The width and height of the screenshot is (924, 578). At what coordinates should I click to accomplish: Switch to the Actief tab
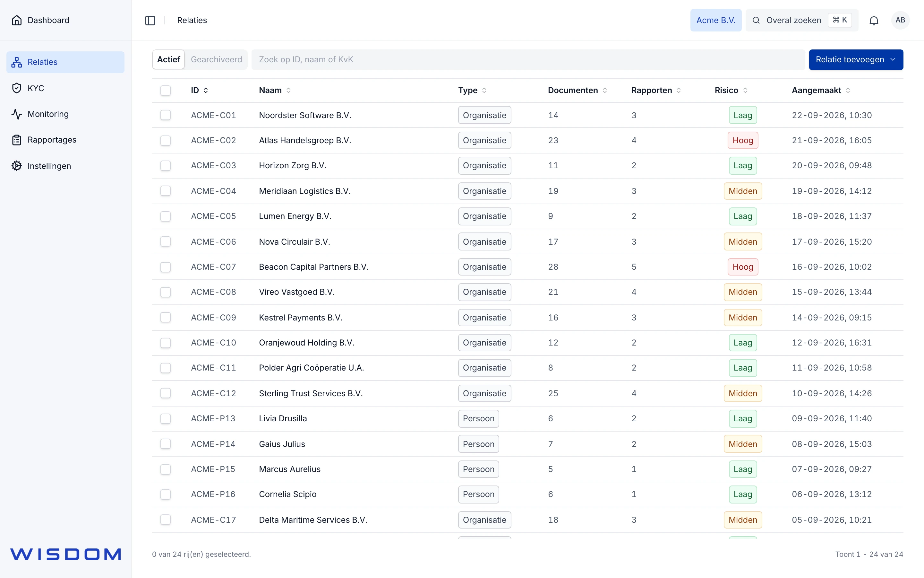click(168, 60)
